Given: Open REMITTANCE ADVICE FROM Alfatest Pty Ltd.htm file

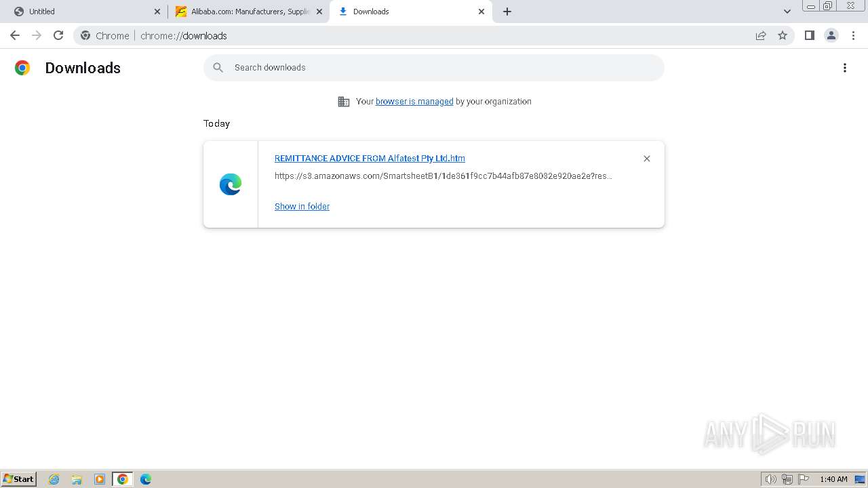Looking at the screenshot, I should 370,159.
